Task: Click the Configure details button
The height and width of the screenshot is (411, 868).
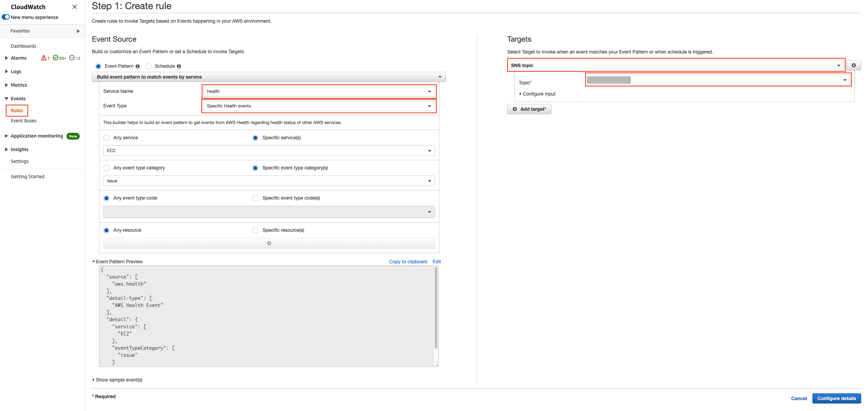Action: 836,398
